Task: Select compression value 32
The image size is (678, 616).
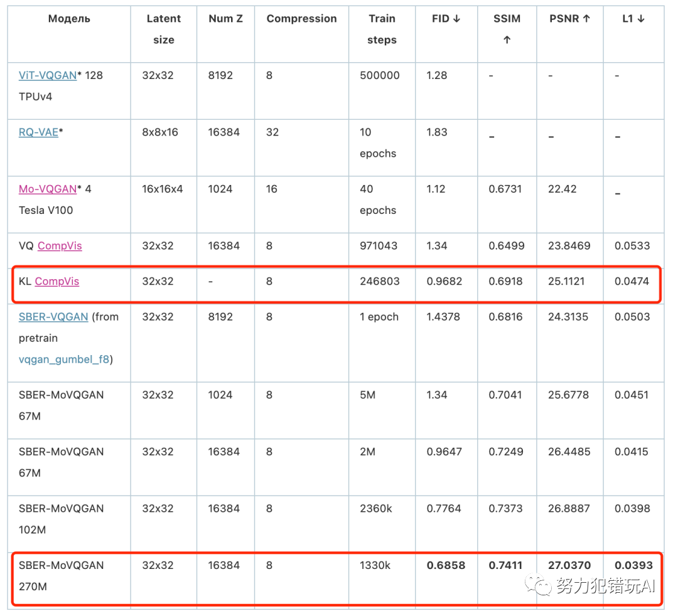Action: coord(272,132)
